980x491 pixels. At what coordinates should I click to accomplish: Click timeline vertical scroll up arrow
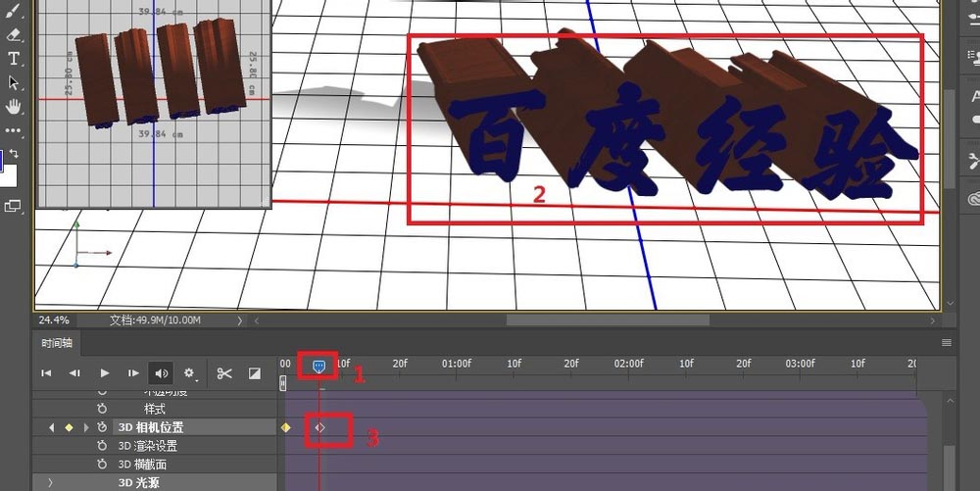(950, 400)
